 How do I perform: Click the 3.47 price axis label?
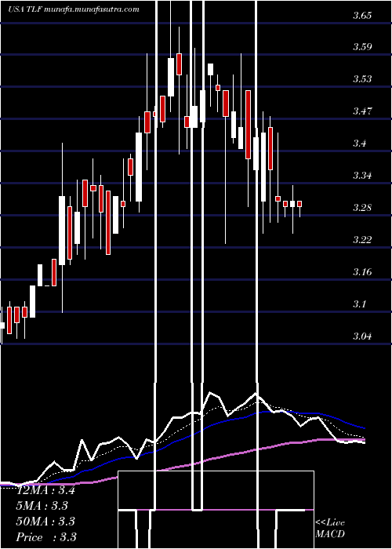tap(362, 111)
